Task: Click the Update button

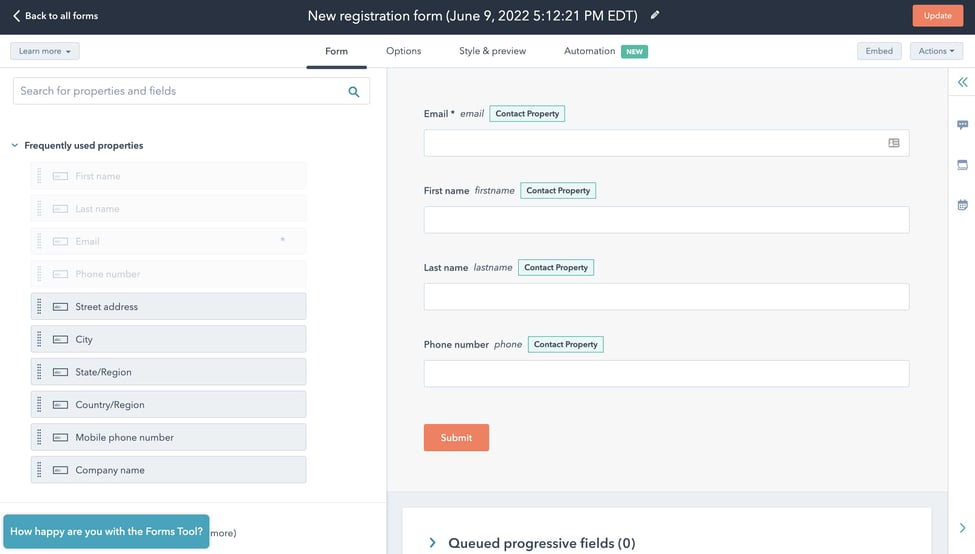Action: pos(937,16)
